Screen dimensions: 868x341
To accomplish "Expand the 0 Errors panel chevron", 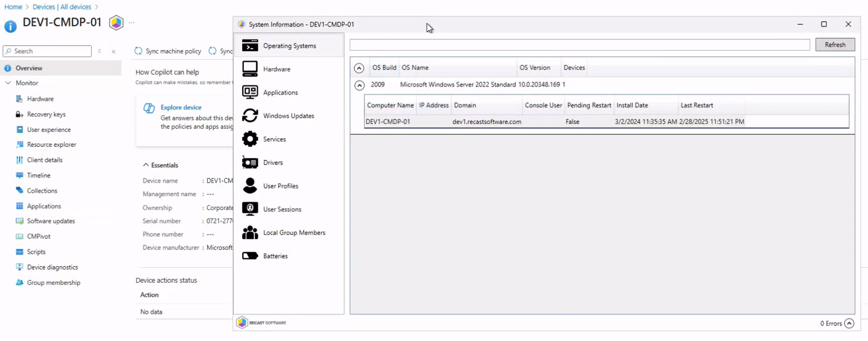I will (x=849, y=323).
